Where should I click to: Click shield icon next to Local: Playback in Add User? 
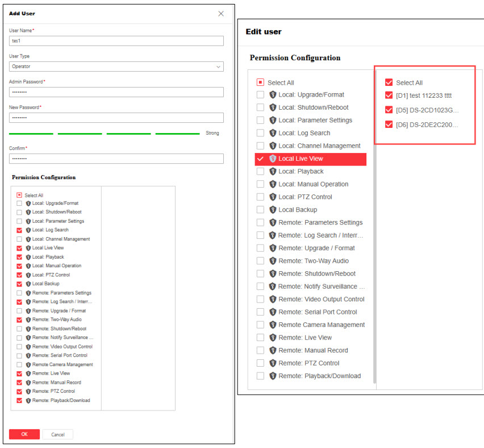[x=28, y=257]
